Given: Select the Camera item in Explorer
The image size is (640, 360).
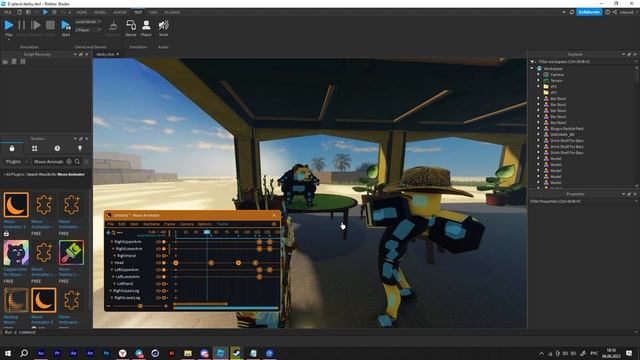Looking at the screenshot, I should (557, 75).
